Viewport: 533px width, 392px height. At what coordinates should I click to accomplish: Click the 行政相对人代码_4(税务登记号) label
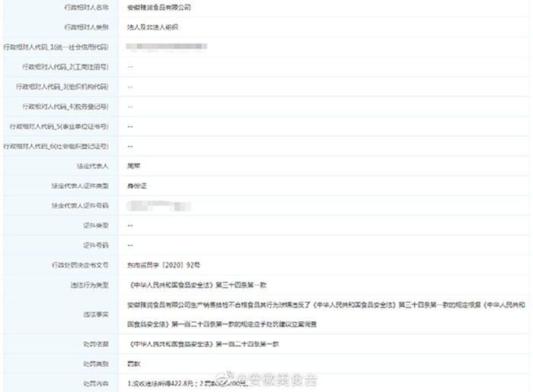tap(65, 107)
